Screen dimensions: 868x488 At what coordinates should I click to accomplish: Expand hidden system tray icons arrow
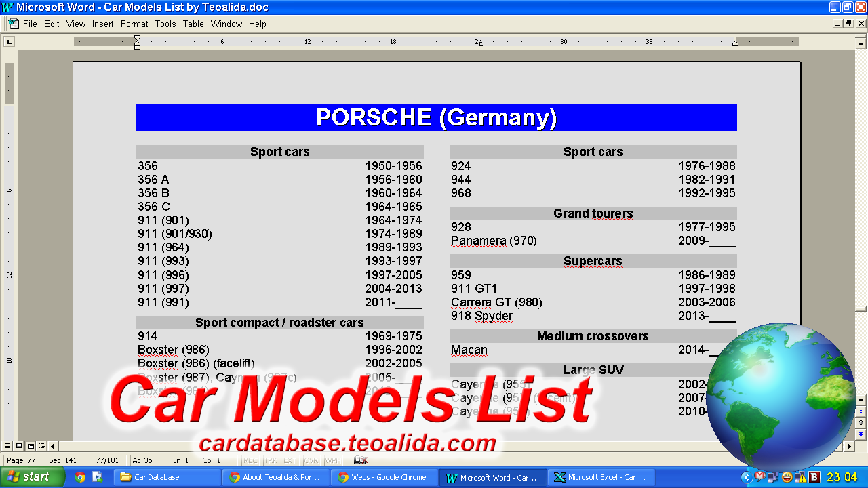pyautogui.click(x=747, y=477)
